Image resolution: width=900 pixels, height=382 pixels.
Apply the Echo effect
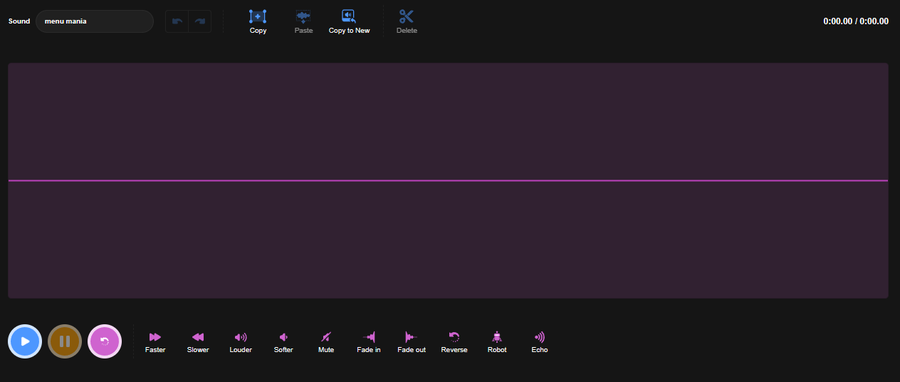(x=540, y=342)
